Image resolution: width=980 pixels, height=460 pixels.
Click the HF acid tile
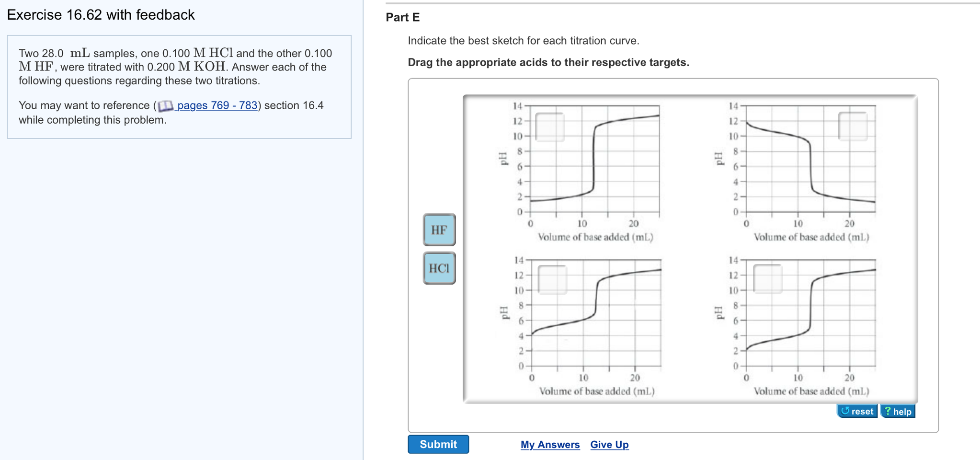(x=439, y=230)
